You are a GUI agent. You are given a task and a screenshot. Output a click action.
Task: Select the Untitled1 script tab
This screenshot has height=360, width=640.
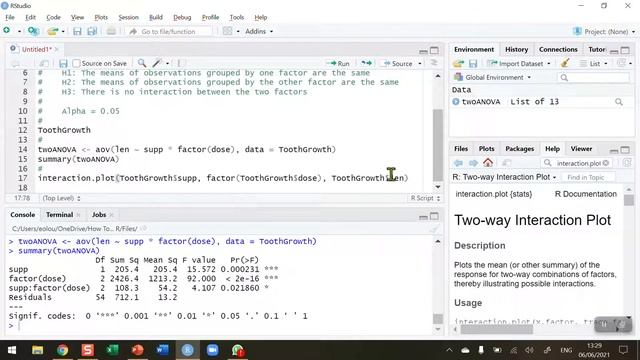(36, 49)
